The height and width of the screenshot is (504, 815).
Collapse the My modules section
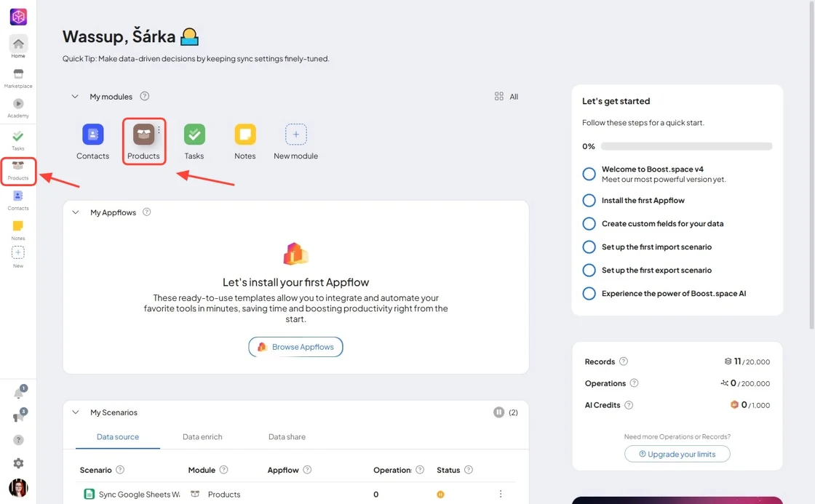click(x=75, y=96)
